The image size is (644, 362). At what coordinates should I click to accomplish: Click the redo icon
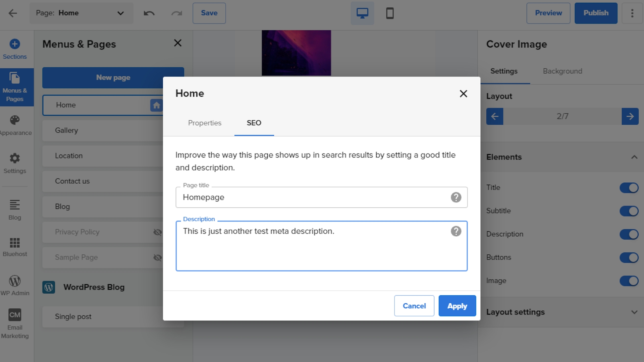pyautogui.click(x=177, y=13)
